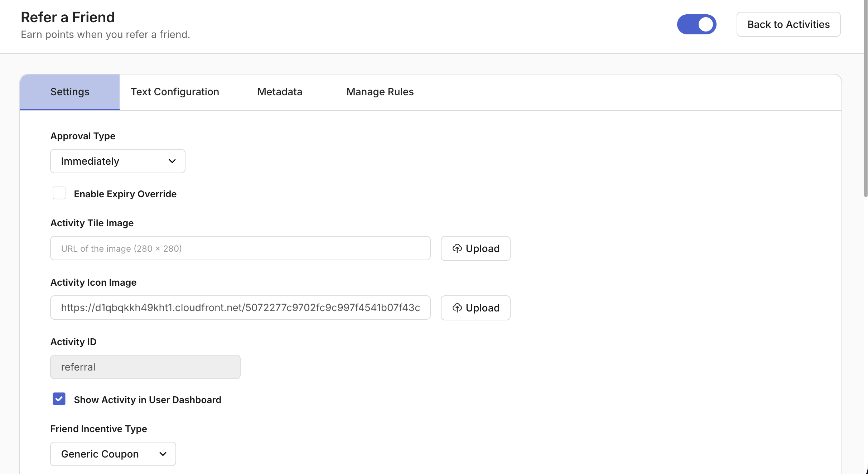Uncheck Show Activity in User Dashboard

(59, 399)
